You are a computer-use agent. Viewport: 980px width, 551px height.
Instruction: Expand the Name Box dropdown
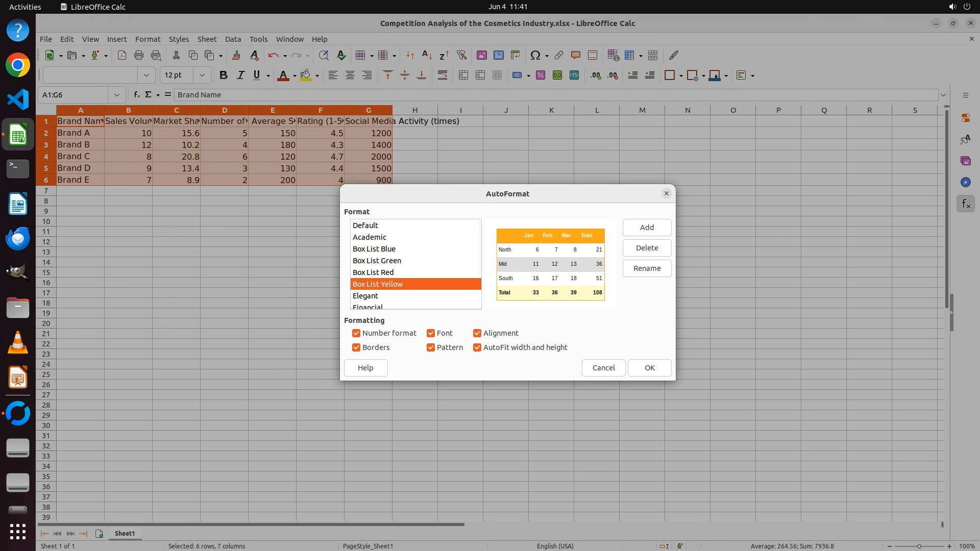point(117,95)
